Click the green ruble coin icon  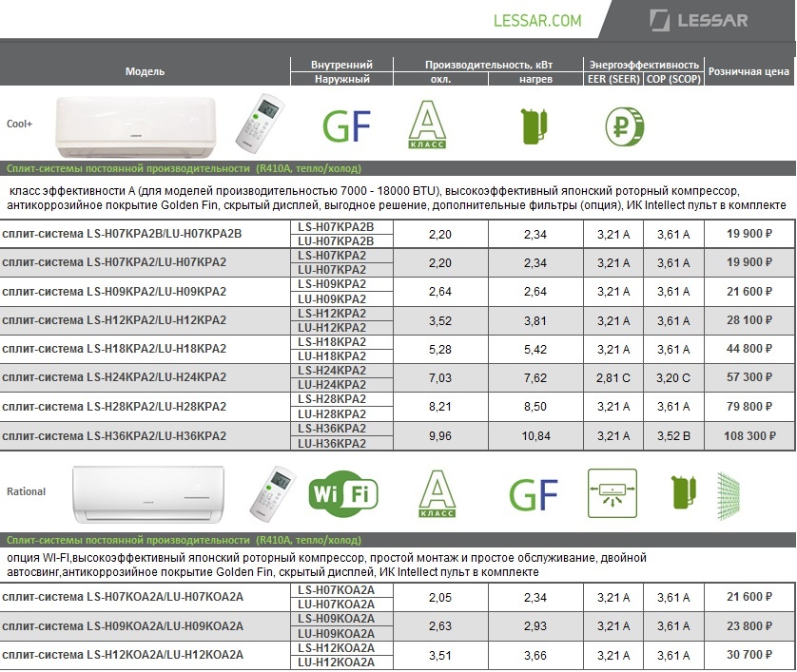(626, 125)
